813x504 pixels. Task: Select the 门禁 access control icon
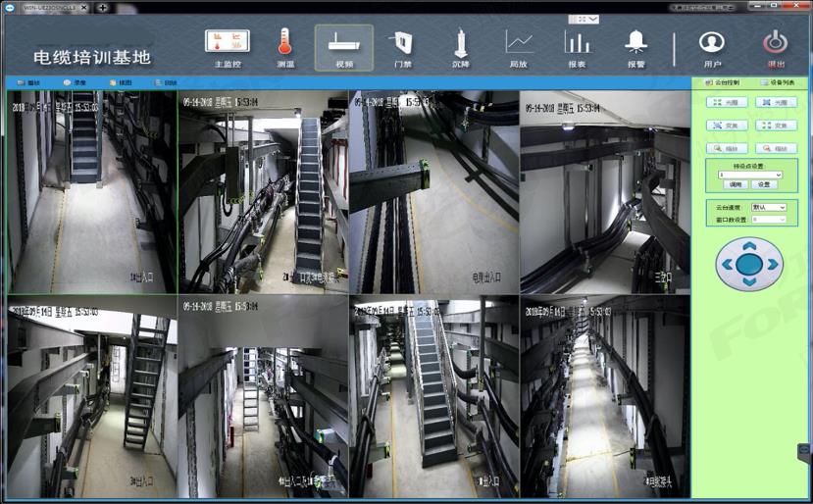coord(402,49)
